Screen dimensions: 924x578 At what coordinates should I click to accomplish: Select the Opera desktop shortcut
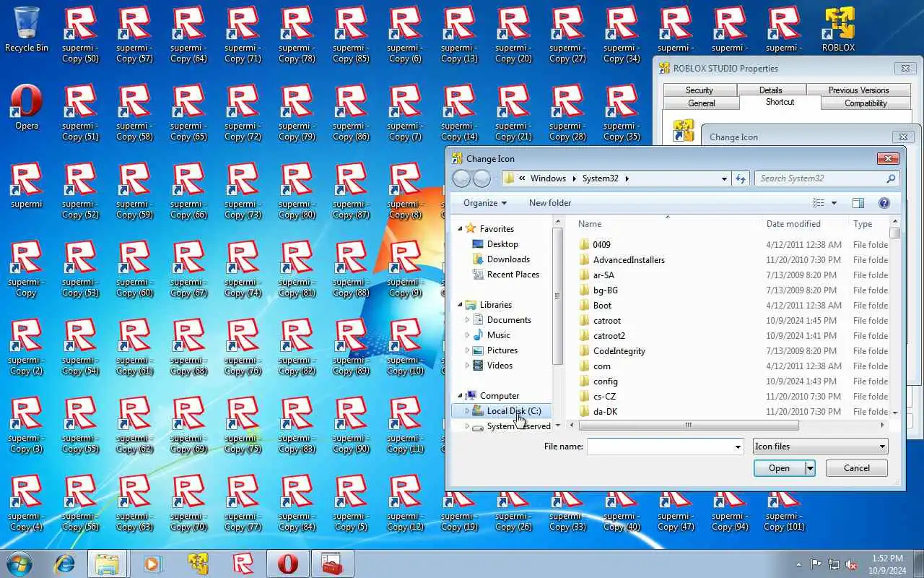coord(26,107)
